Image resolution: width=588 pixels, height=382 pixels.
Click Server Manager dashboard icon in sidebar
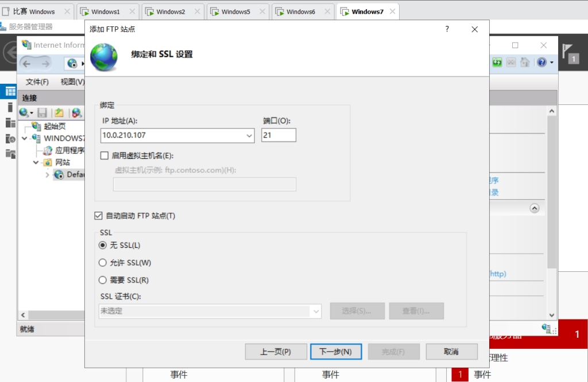pyautogui.click(x=10, y=91)
